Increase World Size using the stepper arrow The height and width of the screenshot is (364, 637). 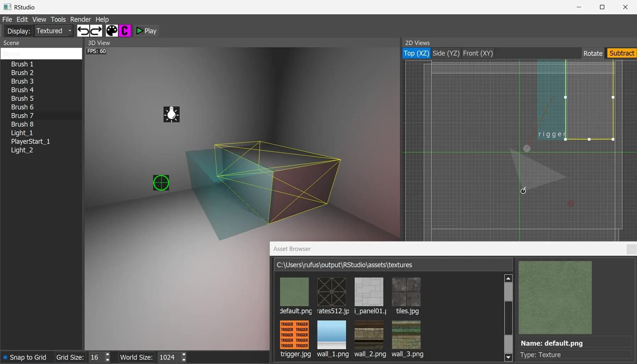click(184, 355)
